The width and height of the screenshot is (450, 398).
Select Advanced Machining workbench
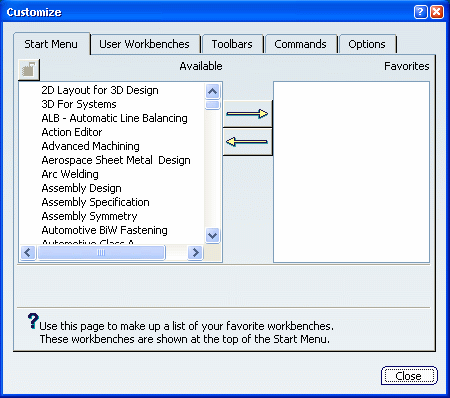[91, 146]
